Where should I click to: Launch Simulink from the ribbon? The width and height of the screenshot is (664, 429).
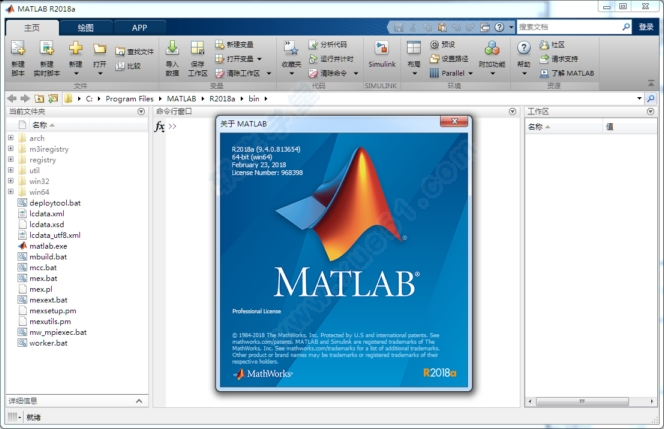[x=382, y=53]
